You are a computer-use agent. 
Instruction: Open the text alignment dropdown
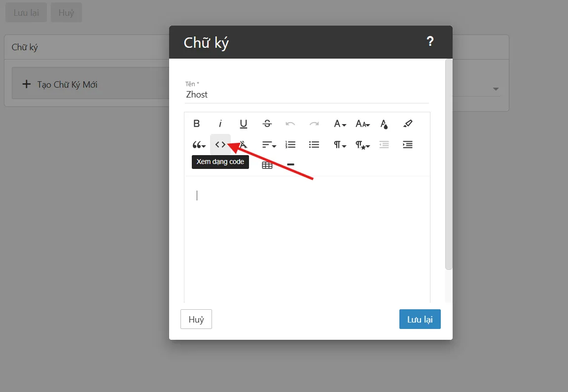[x=269, y=145]
